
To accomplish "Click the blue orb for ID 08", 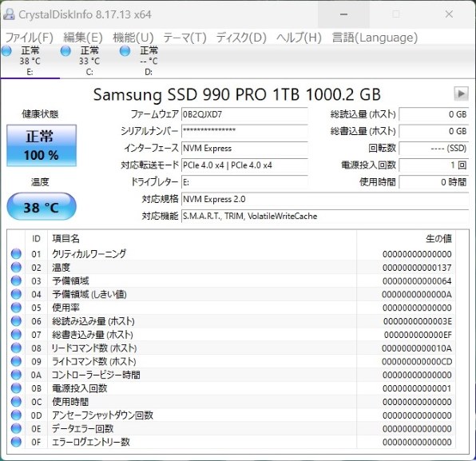I will tap(16, 348).
